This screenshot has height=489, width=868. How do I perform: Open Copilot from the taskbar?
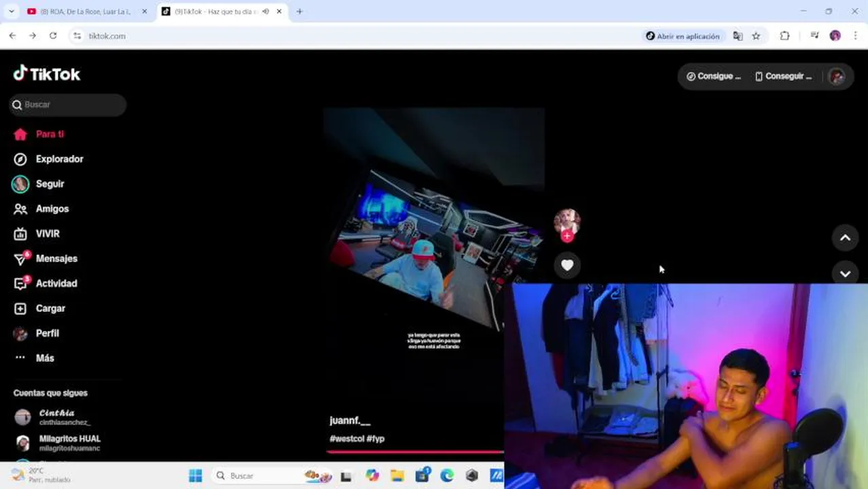click(x=372, y=475)
